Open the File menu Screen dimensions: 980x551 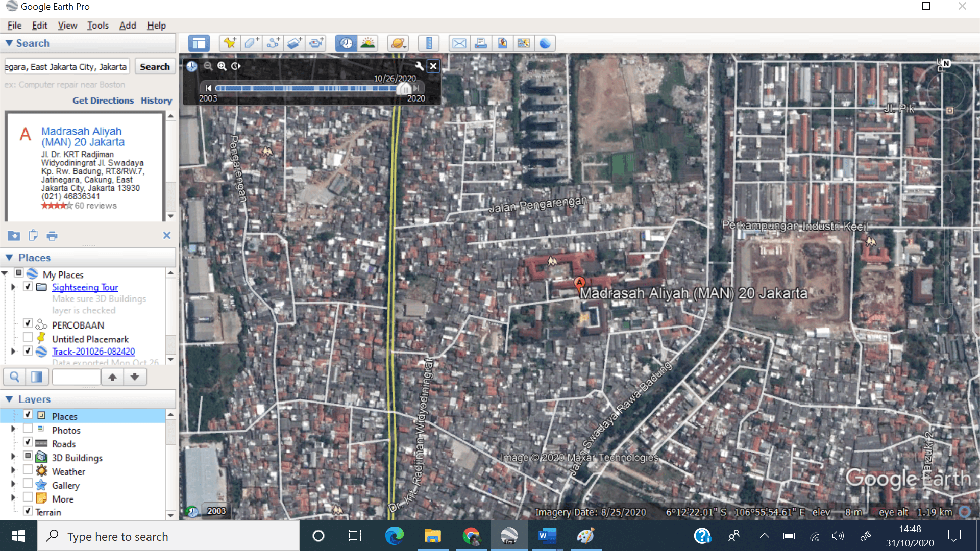(14, 26)
